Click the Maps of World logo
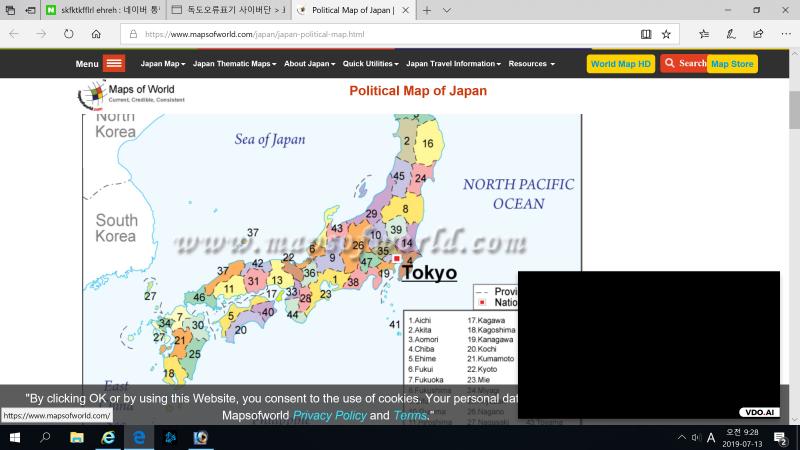Viewport: 800px width, 450px height. [x=132, y=94]
